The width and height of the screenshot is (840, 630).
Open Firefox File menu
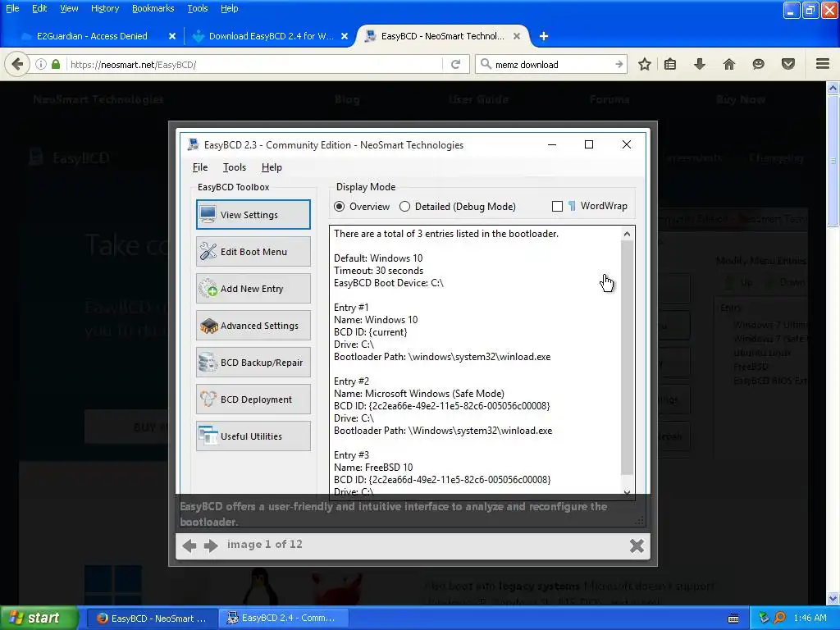(x=12, y=8)
